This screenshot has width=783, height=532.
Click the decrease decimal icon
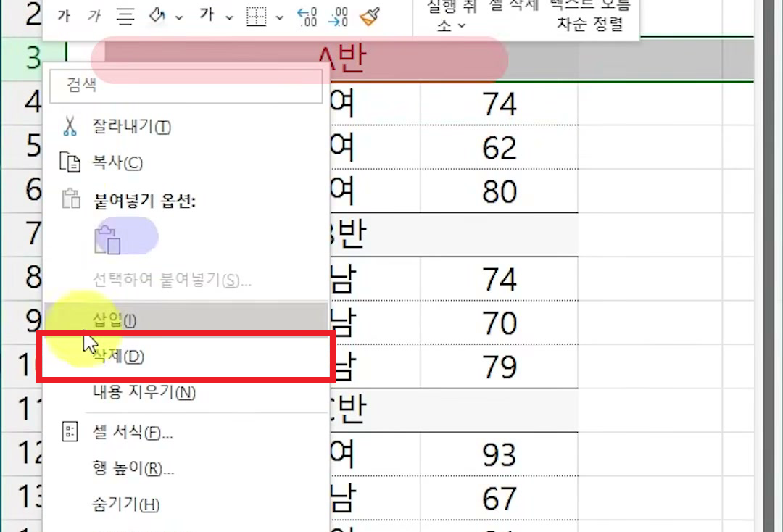click(338, 17)
